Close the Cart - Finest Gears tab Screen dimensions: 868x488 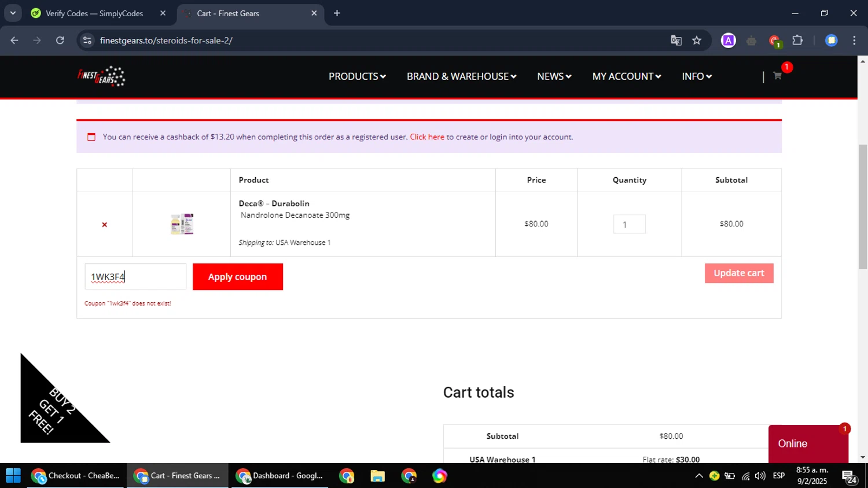(x=314, y=13)
